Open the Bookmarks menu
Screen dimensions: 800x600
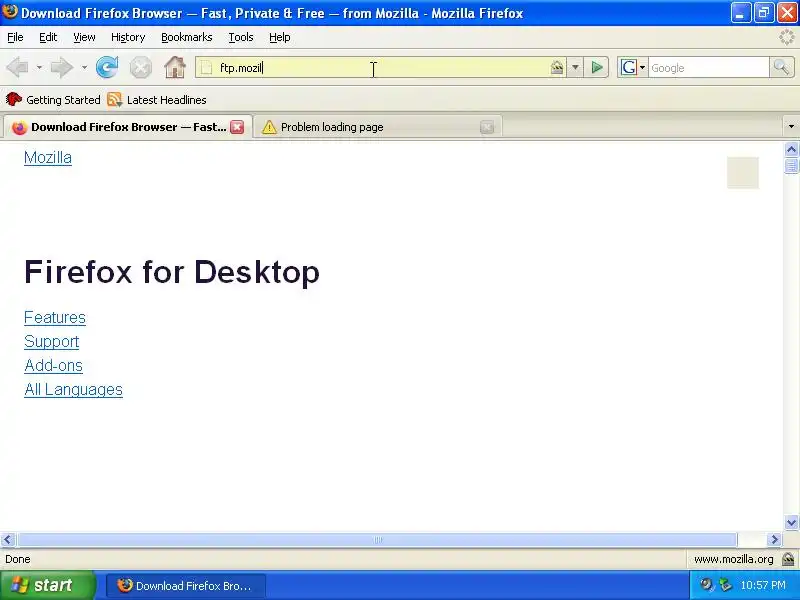pyautogui.click(x=186, y=37)
